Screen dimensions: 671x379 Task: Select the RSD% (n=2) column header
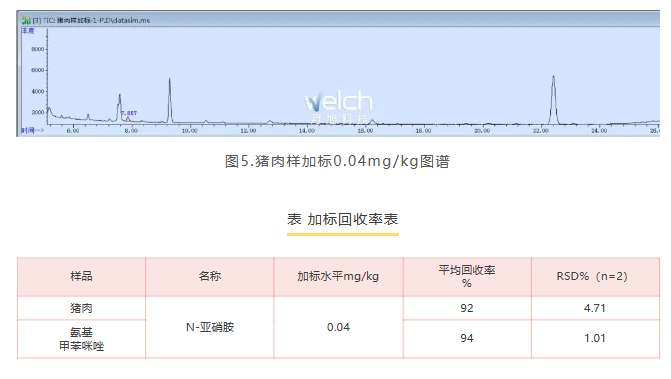coord(595,277)
